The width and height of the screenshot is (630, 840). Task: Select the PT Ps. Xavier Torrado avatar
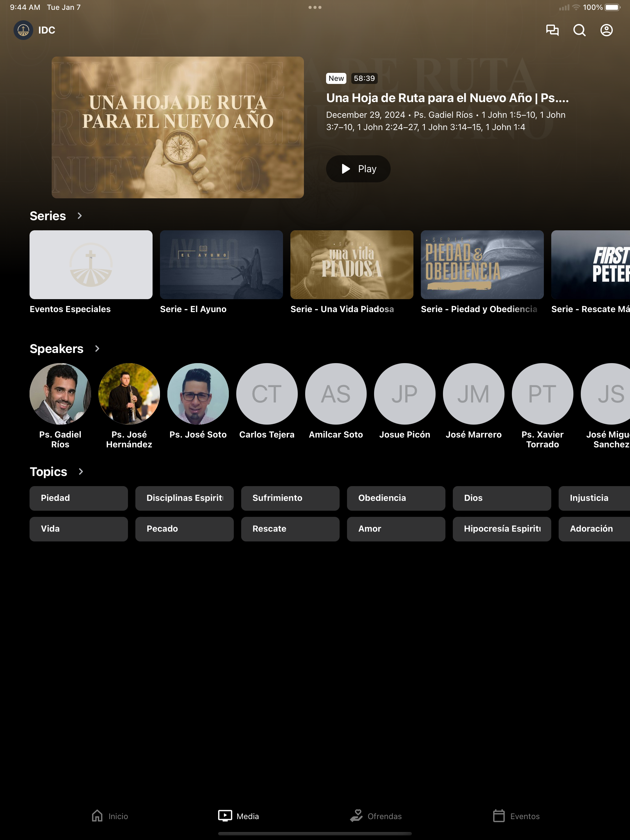543,394
